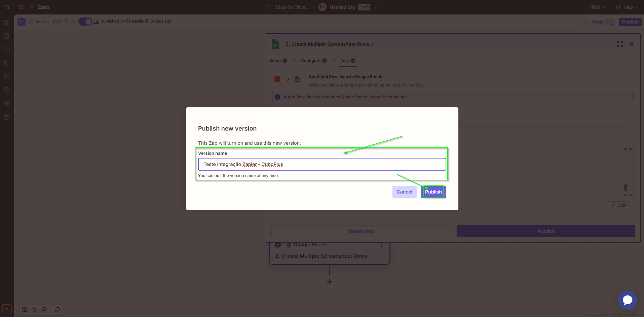
Task: Close the step editor panel
Action: [x=632, y=44]
